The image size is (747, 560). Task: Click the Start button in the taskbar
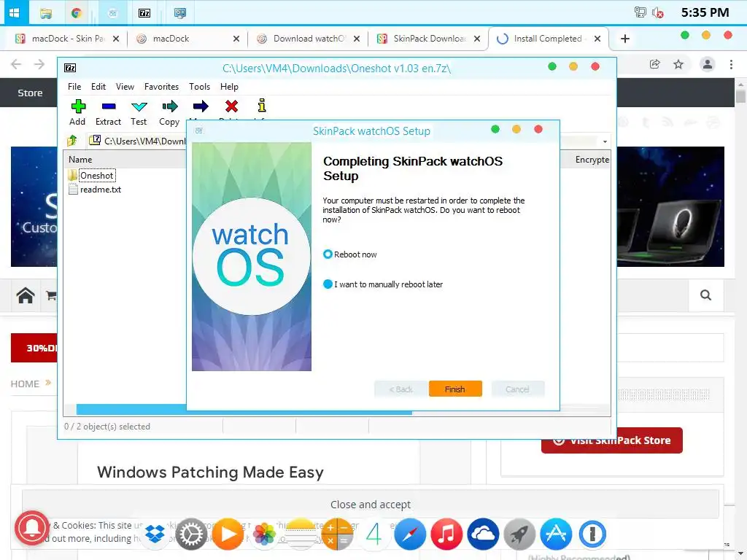pyautogui.click(x=15, y=13)
